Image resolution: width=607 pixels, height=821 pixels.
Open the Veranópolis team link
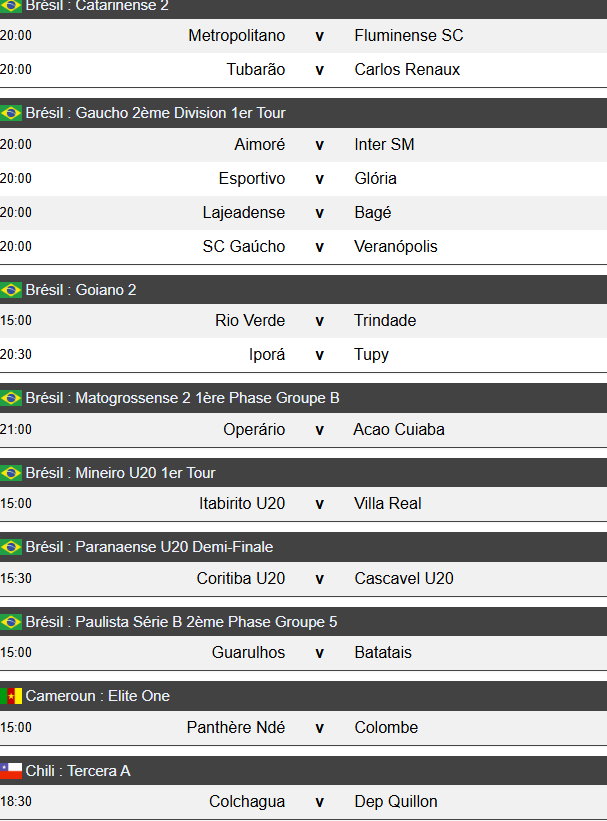(395, 247)
